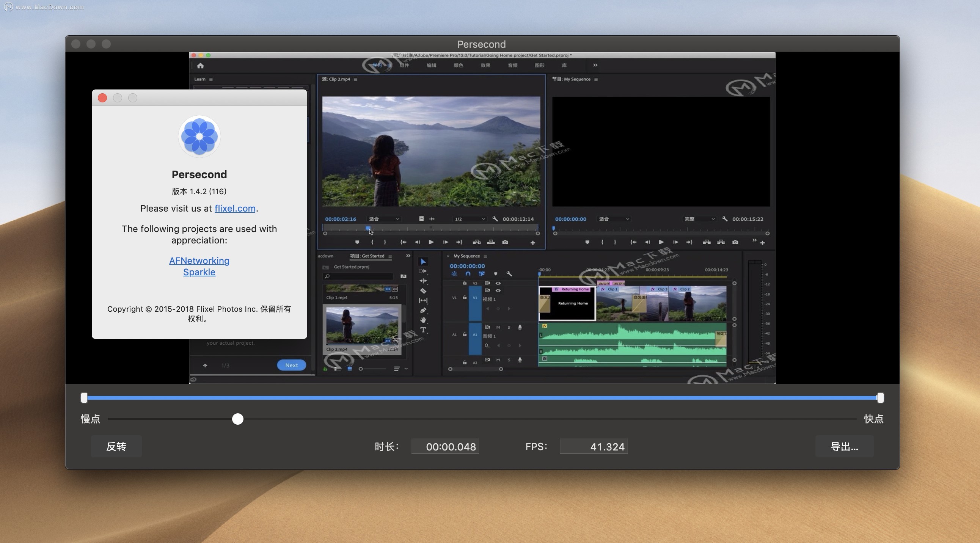Open the Sparkle link
This screenshot has height=543, width=980.
click(x=199, y=272)
